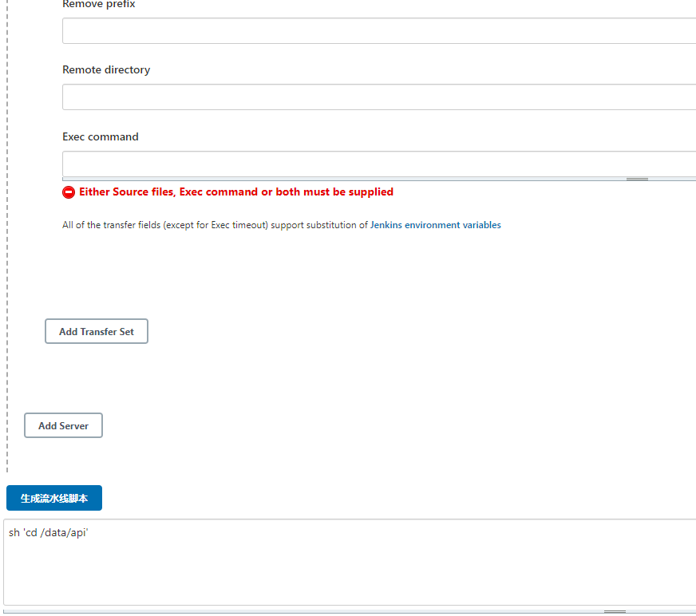Click the sh 'cd /data/api' script text

pyautogui.click(x=49, y=532)
